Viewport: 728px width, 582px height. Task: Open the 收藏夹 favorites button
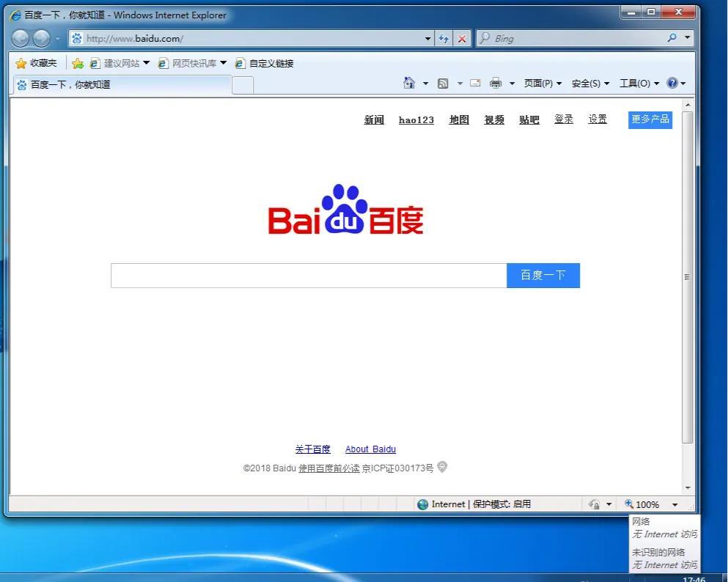[x=36, y=63]
